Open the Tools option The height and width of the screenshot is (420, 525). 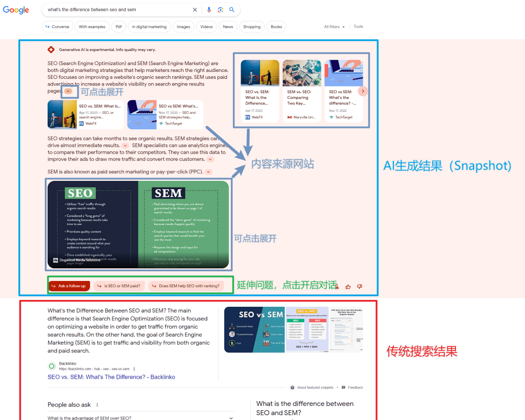tap(358, 26)
